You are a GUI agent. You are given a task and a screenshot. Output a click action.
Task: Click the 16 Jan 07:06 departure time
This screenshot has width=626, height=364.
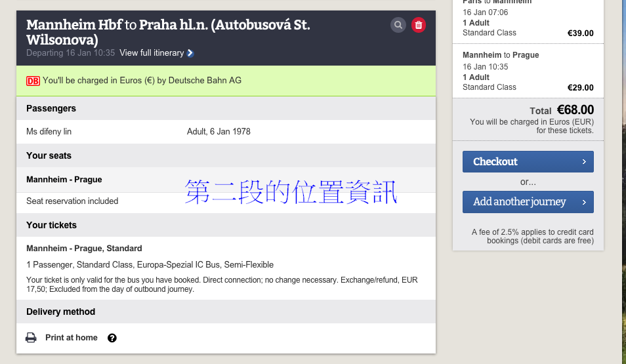point(486,12)
